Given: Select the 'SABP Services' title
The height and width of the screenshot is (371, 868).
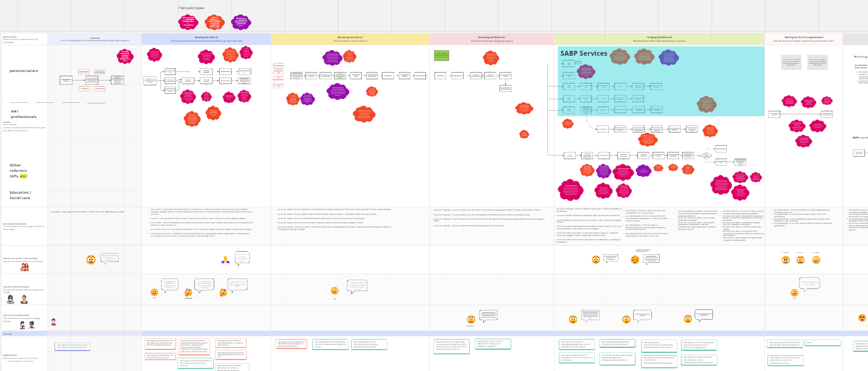Looking at the screenshot, I should (584, 53).
